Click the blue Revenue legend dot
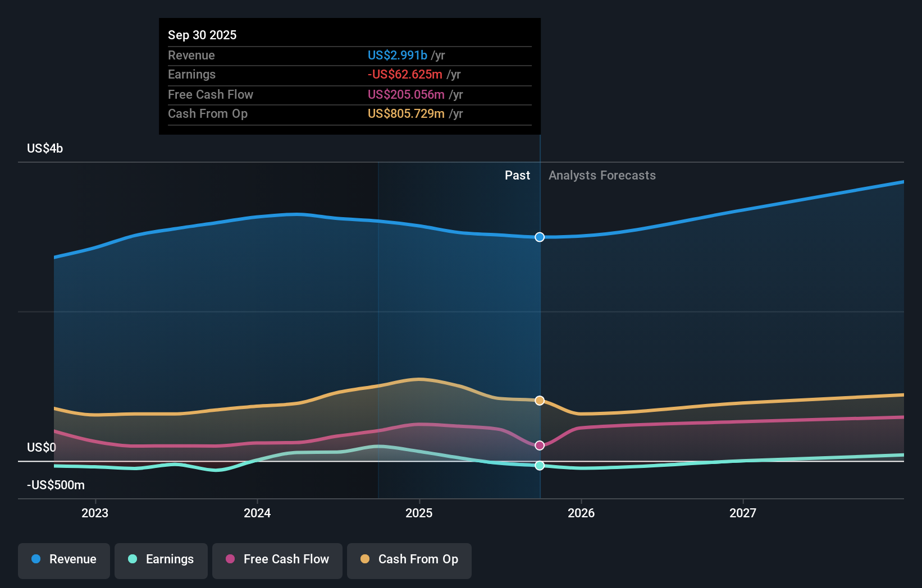 36,559
